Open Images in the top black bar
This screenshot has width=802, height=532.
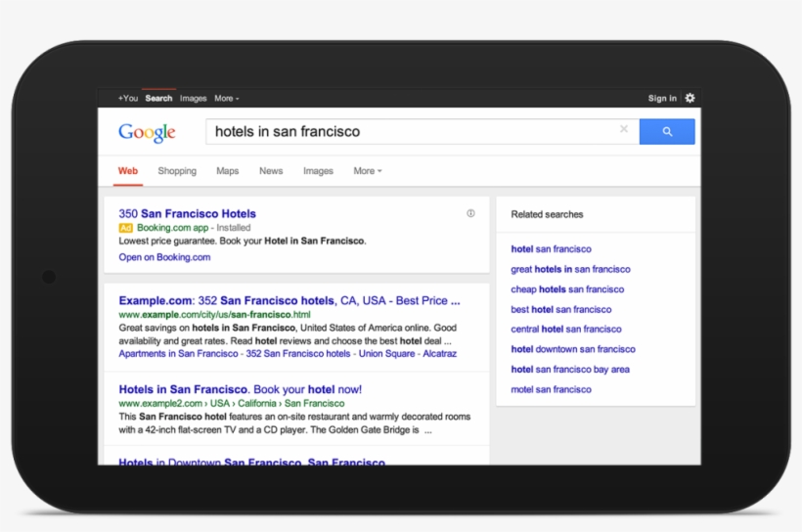point(193,99)
